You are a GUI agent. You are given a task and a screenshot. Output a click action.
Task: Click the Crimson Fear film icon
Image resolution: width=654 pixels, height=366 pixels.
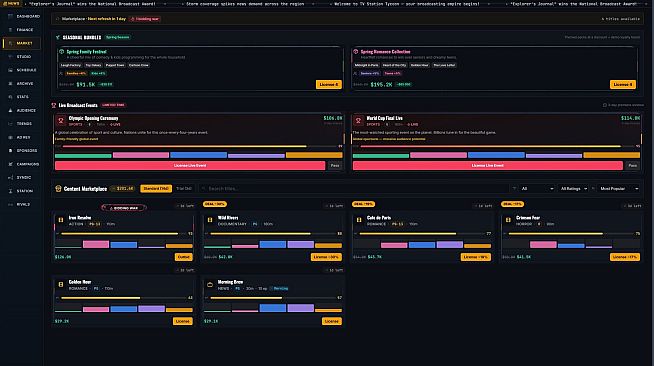coord(508,220)
